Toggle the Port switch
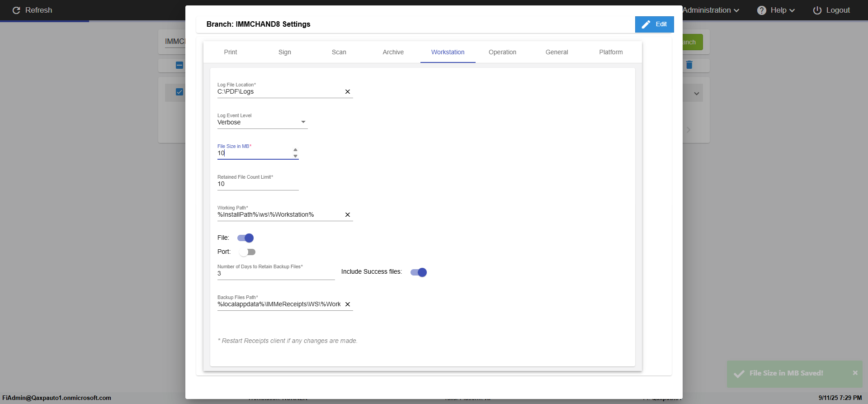The height and width of the screenshot is (404, 868). tap(247, 252)
